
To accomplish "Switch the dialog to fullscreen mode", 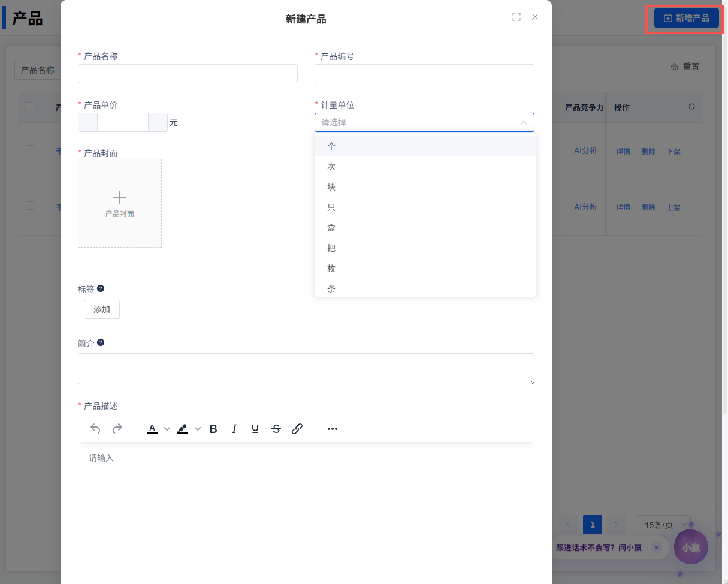I will pyautogui.click(x=516, y=17).
